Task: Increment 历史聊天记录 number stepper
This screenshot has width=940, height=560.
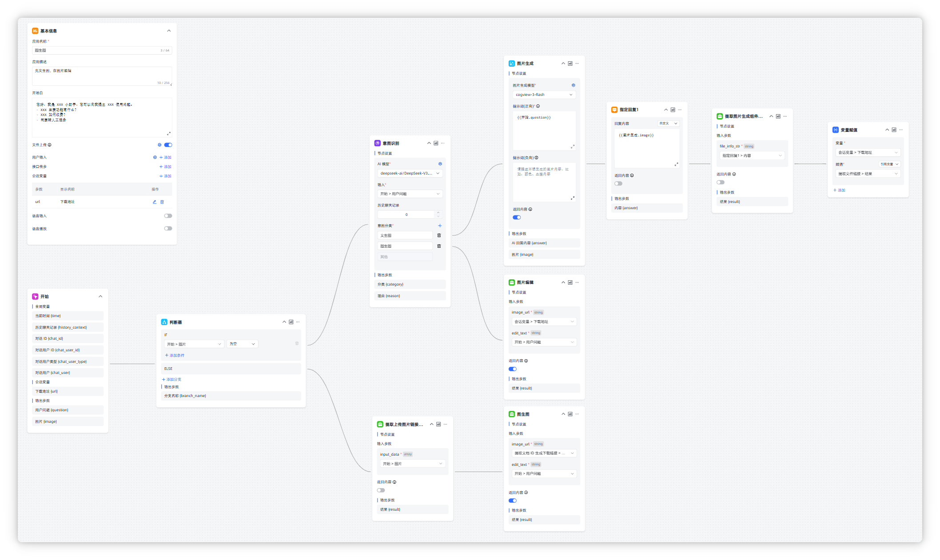Action: coord(438,213)
